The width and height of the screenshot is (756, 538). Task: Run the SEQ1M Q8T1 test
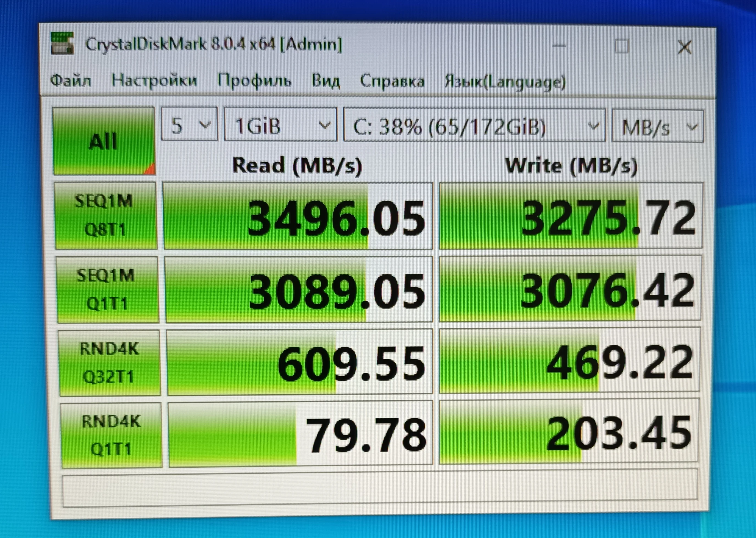106,216
